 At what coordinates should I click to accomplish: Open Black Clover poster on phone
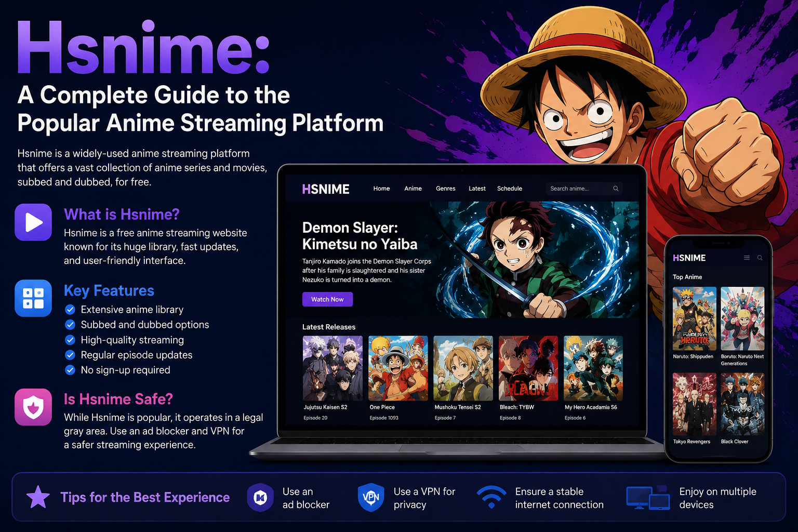(742, 404)
